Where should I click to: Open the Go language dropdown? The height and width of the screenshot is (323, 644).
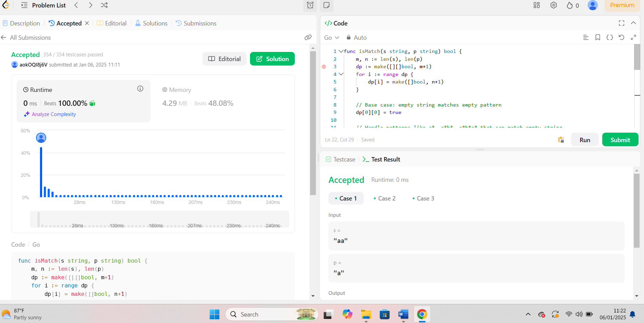(332, 37)
